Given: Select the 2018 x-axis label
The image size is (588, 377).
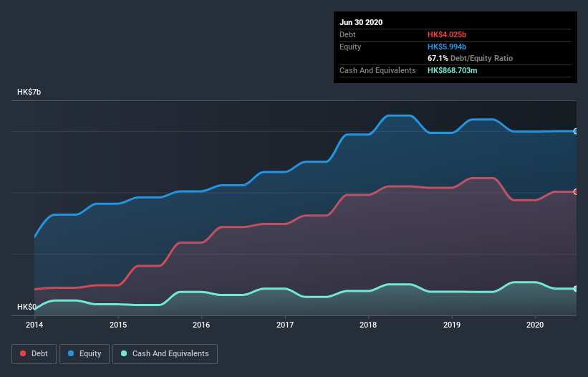Looking at the screenshot, I should [368, 325].
